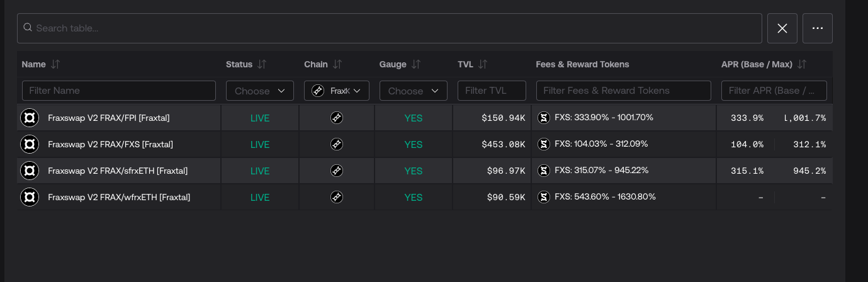868x282 pixels.
Task: Select Fraxswap V2 FRAX/sfrxETH [Fraxtal] row name
Action: pos(118,171)
